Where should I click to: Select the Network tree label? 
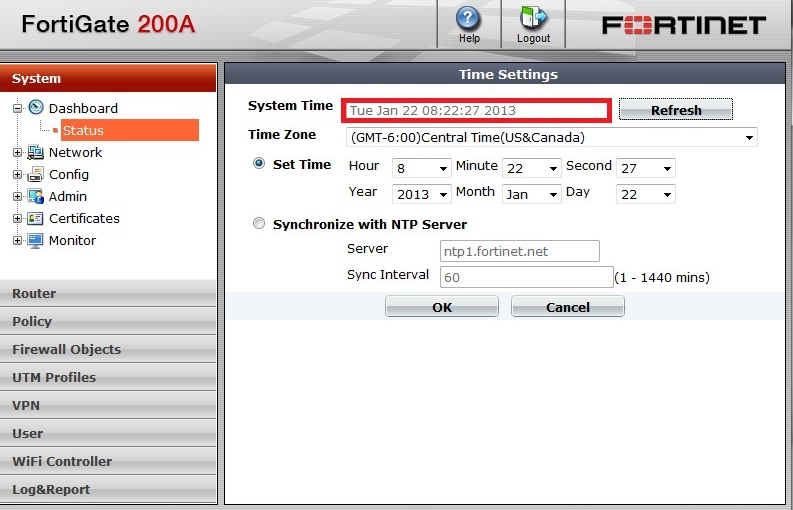coord(75,152)
